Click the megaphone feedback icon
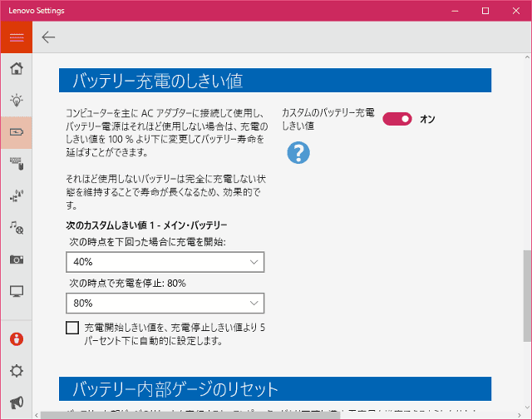This screenshot has height=420, width=532. tap(17, 403)
